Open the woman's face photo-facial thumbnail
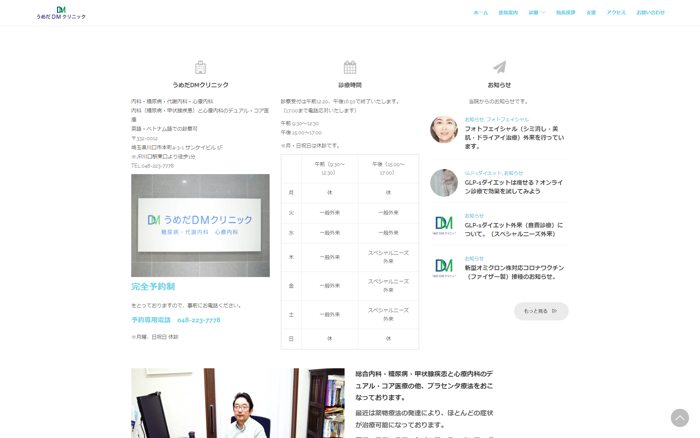 444,130
